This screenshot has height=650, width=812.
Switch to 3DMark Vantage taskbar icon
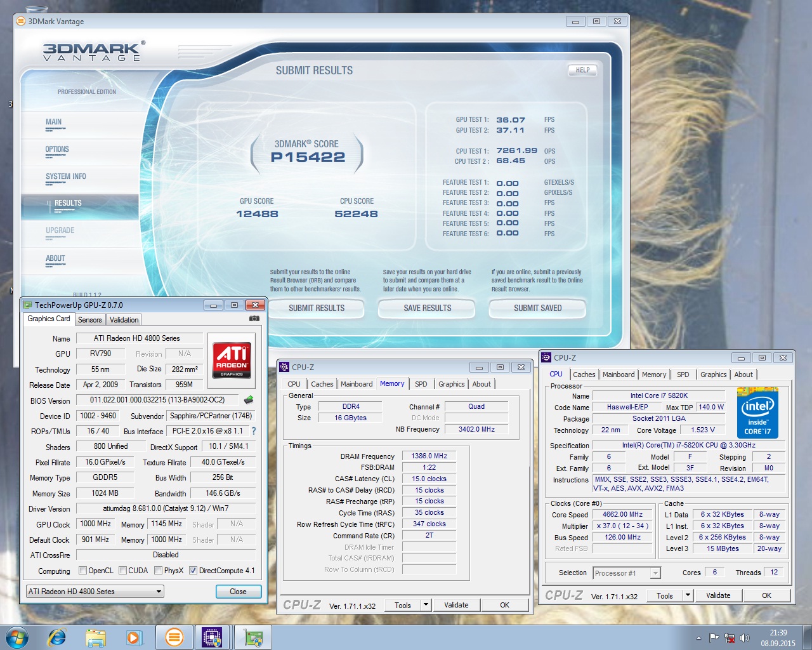[x=174, y=637]
